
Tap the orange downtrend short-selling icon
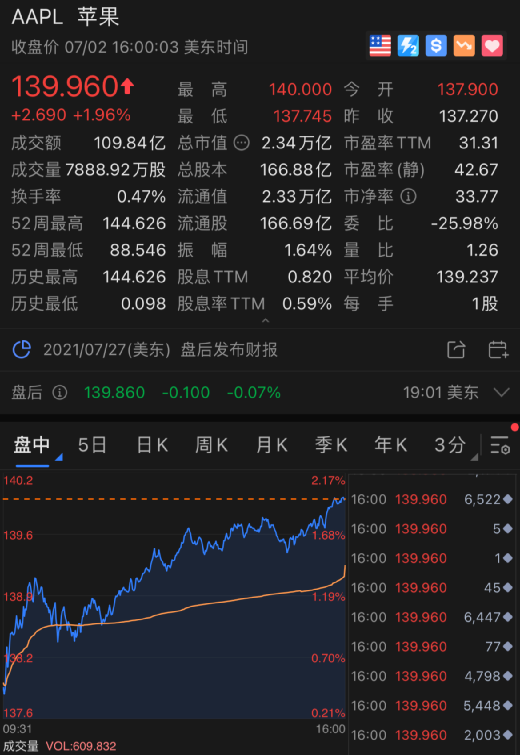click(464, 46)
